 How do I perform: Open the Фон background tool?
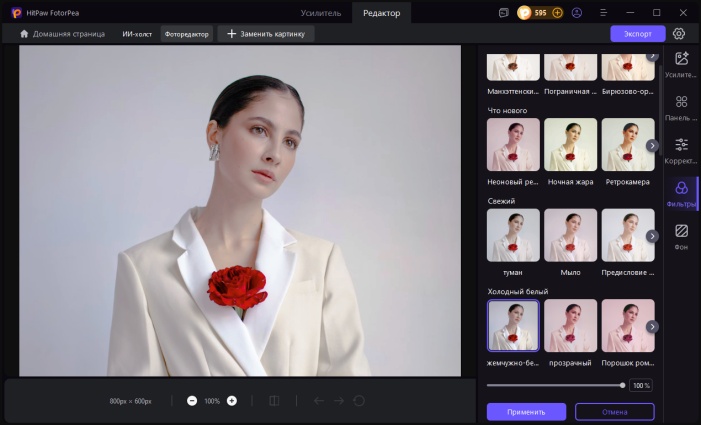681,236
